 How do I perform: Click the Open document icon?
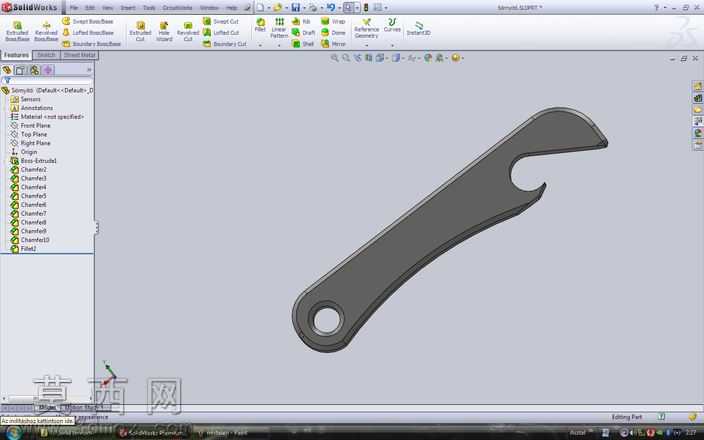277,7
